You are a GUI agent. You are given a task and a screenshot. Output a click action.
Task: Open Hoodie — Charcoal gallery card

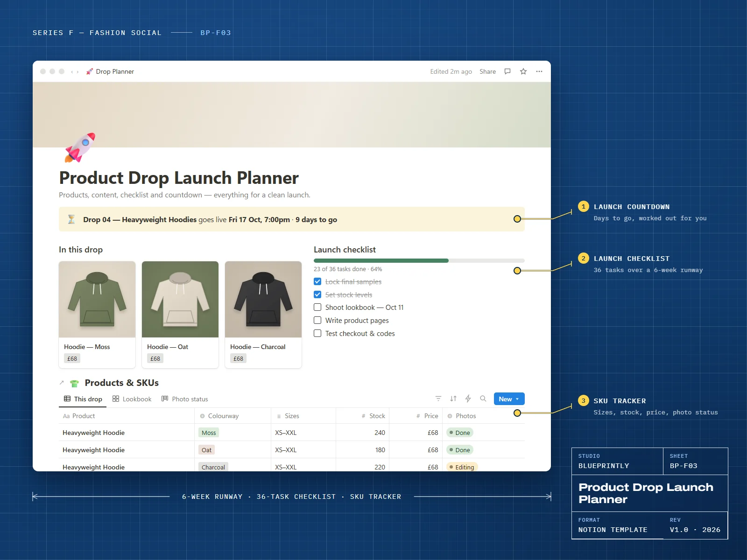(x=263, y=315)
